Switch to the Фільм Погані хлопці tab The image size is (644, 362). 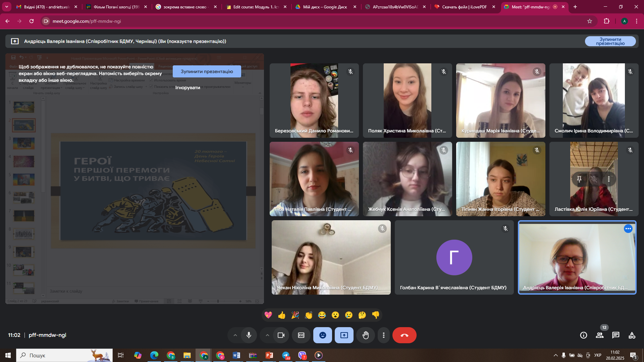click(x=116, y=7)
